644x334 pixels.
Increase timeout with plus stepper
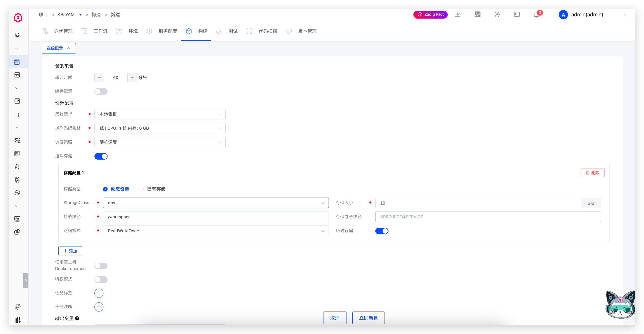pyautogui.click(x=132, y=78)
